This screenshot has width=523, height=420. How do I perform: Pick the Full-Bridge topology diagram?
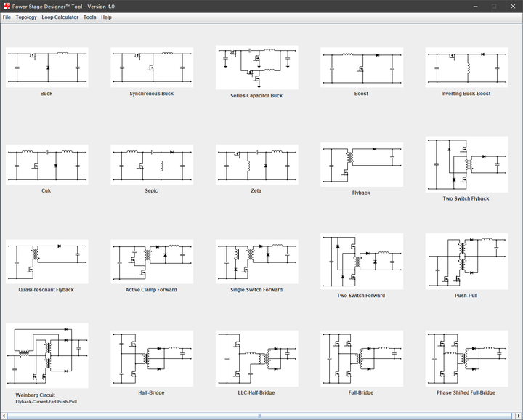click(362, 359)
